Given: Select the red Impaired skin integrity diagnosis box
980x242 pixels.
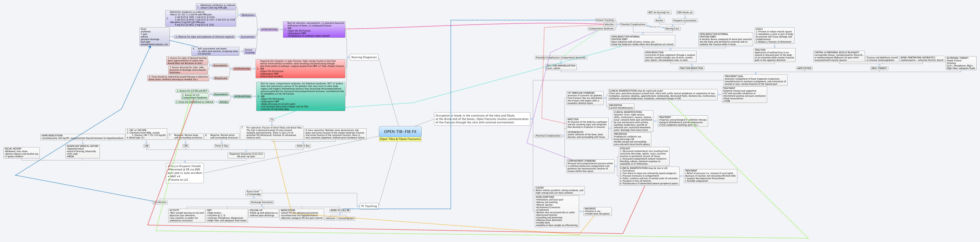Looking at the screenshot, I should click(300, 69).
